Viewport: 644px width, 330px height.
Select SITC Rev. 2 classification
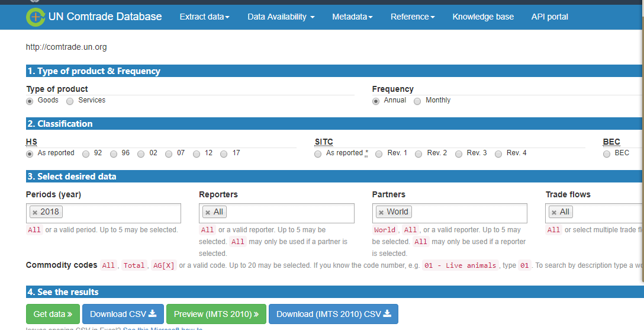tap(418, 154)
